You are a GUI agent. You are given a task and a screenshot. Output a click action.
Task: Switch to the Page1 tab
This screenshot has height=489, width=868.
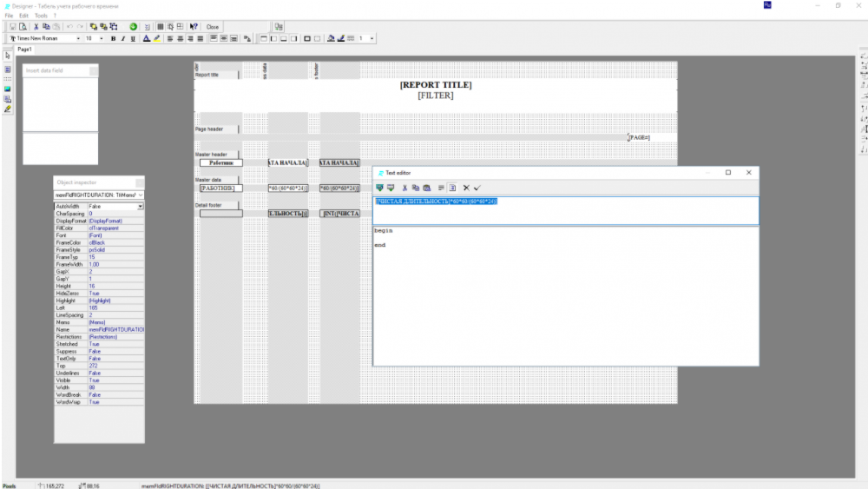pyautogui.click(x=25, y=50)
